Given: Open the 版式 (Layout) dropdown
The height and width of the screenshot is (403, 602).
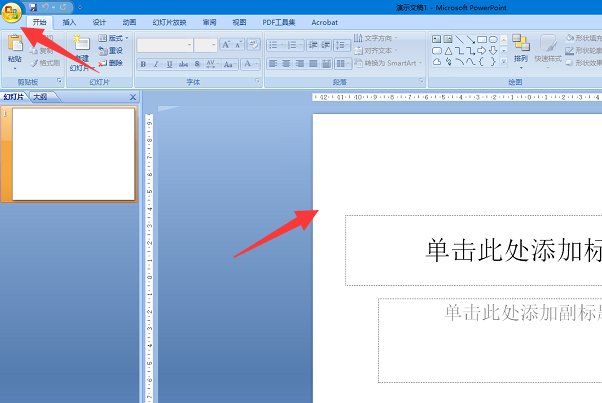Looking at the screenshot, I should coord(113,38).
